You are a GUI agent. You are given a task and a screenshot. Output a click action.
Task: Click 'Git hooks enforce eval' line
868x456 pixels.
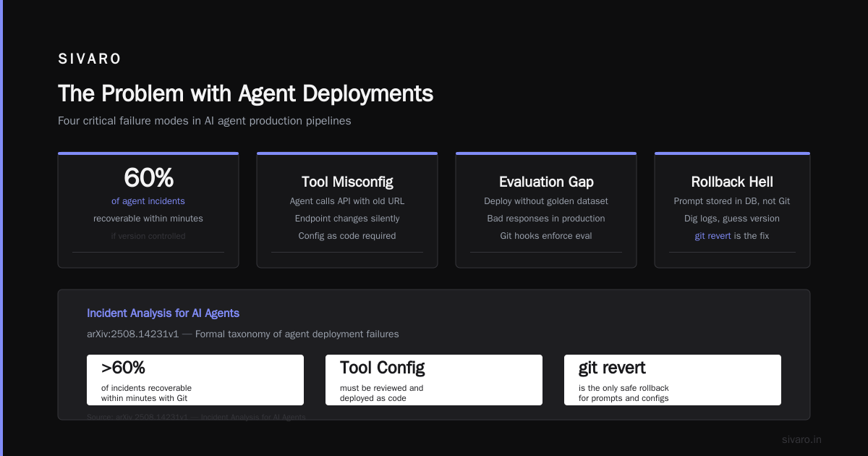pos(546,236)
